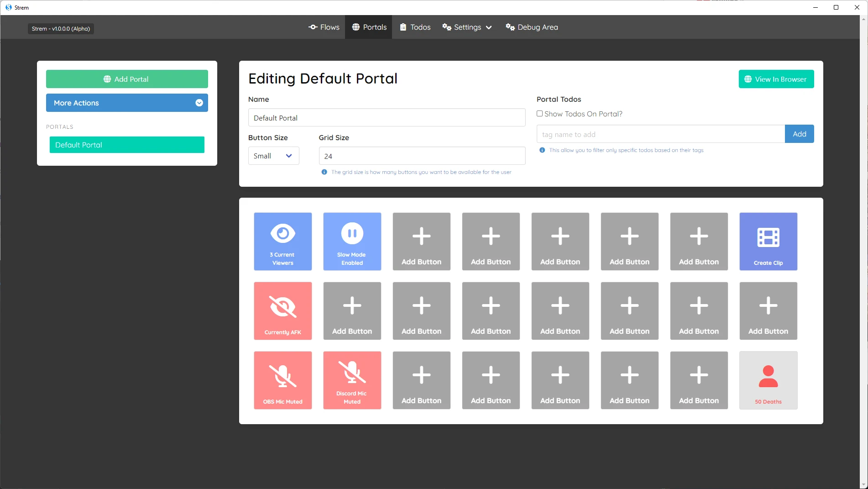Go to the Debug Area tab
Screen dimensions: 868x489
(532, 27)
